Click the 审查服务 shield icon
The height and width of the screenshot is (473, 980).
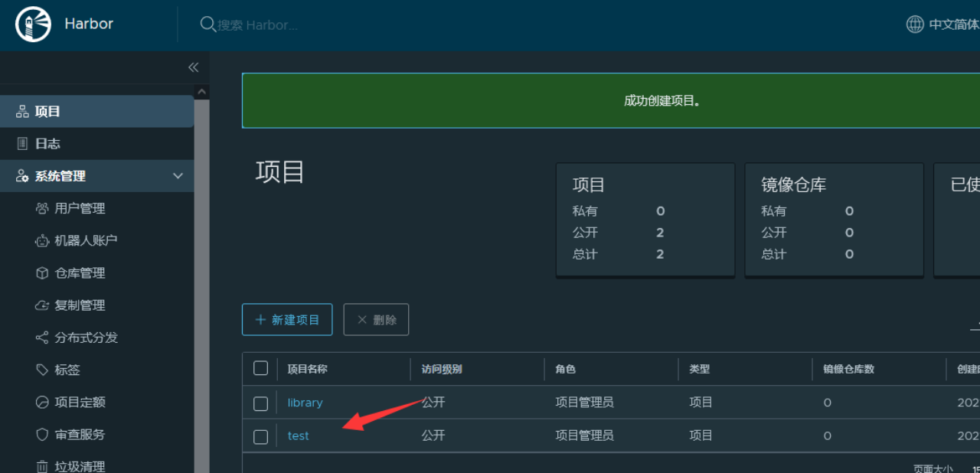coord(42,434)
